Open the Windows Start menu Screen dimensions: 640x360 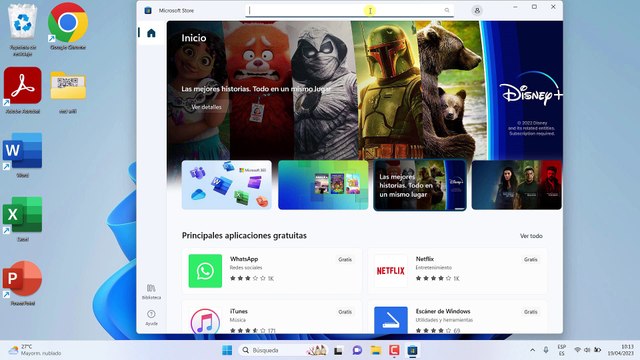coord(227,350)
